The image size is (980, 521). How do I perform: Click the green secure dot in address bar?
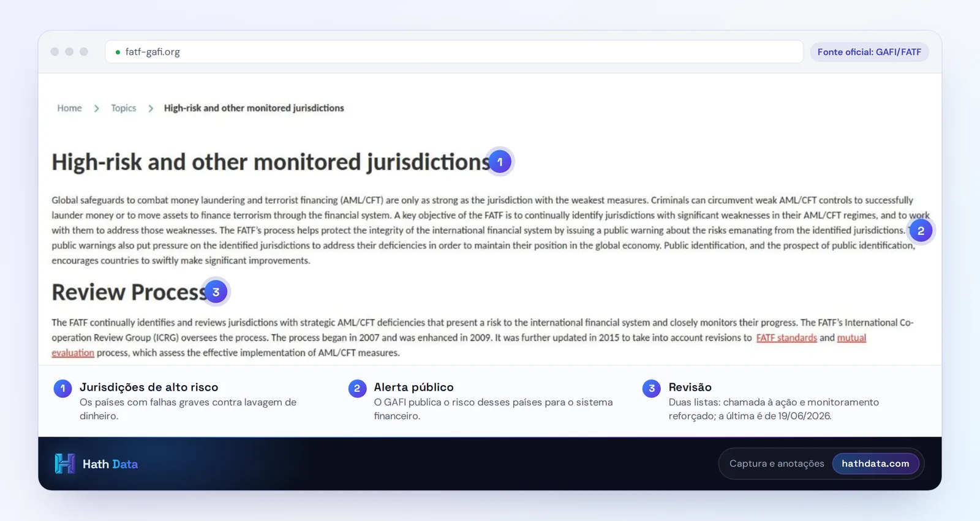pyautogui.click(x=118, y=52)
